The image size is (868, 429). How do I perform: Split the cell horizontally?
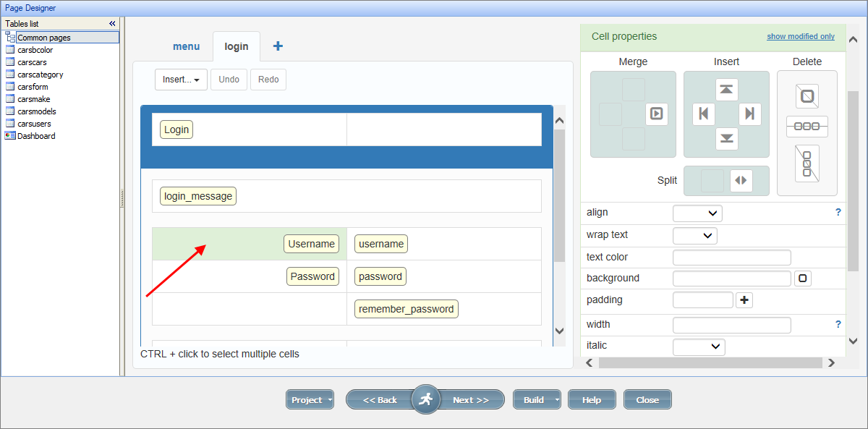point(740,181)
